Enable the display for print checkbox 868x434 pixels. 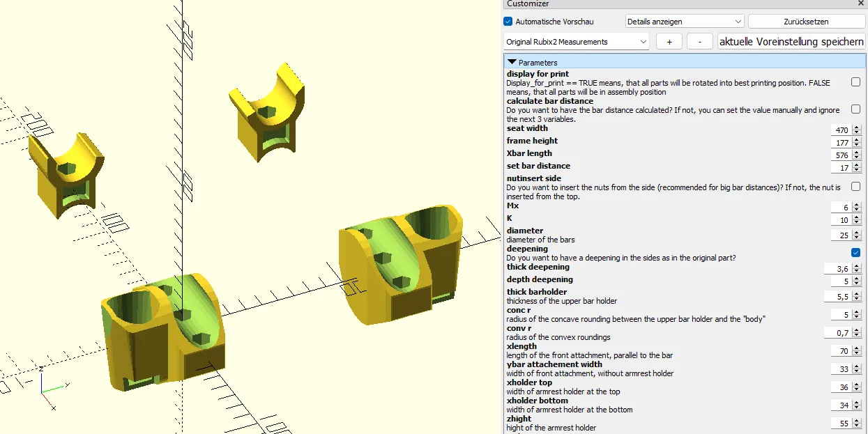pyautogui.click(x=855, y=82)
